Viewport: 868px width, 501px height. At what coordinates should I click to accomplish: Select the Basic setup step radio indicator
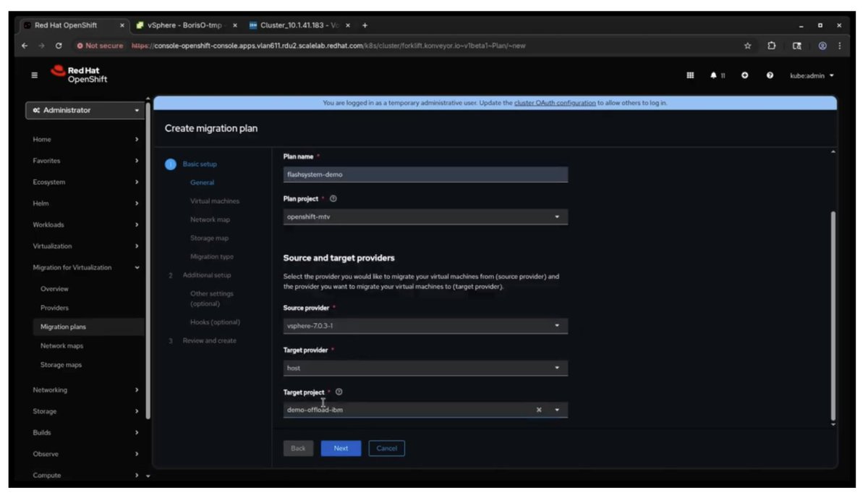pos(171,164)
